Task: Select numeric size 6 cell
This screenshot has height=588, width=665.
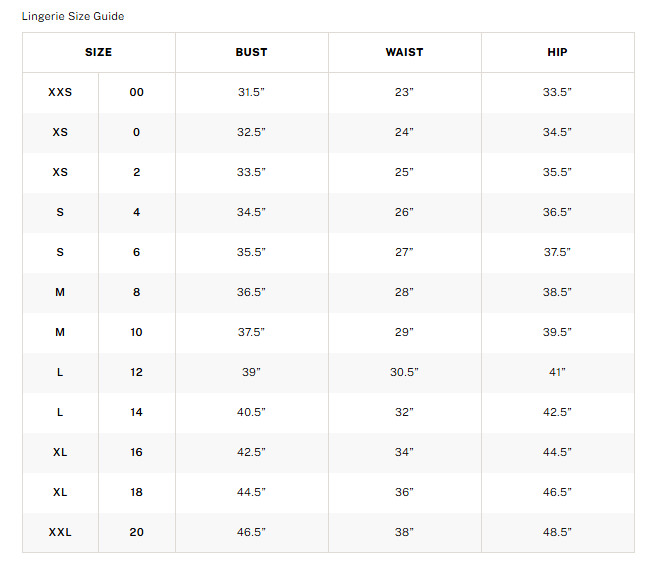Action: (x=137, y=252)
